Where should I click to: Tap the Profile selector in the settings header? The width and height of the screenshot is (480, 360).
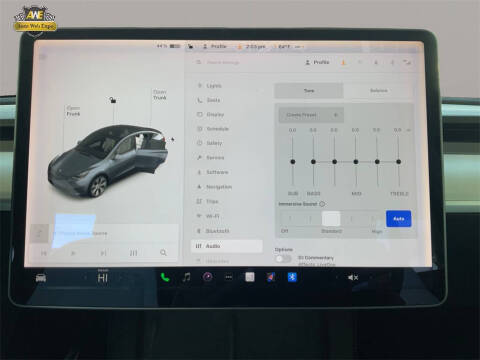click(x=317, y=62)
